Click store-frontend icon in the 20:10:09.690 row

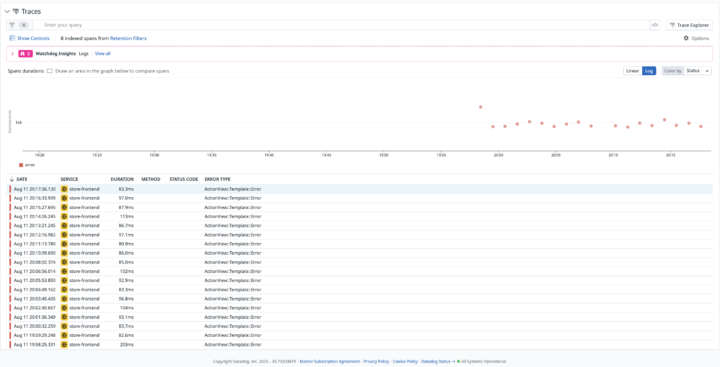pos(64,253)
